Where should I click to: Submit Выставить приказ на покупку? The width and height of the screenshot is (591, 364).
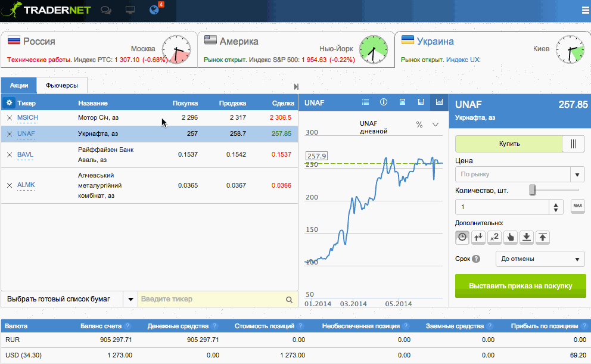pos(521,285)
